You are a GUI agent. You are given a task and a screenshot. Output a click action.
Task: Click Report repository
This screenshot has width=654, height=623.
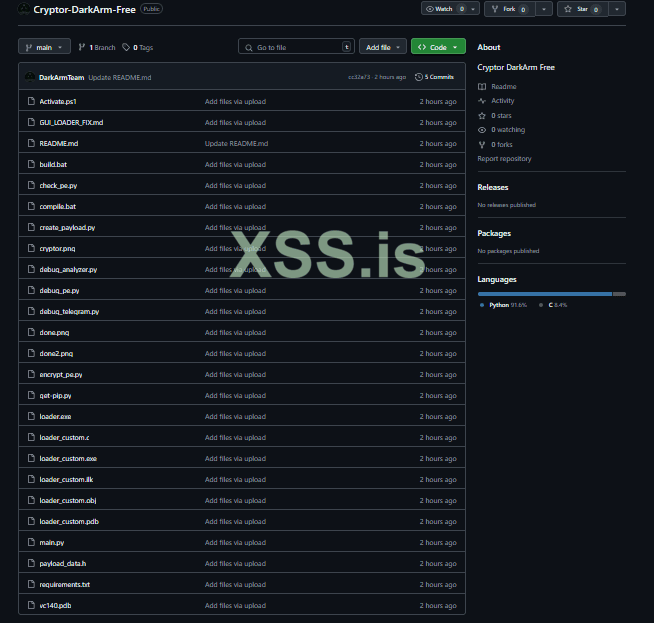click(x=504, y=159)
